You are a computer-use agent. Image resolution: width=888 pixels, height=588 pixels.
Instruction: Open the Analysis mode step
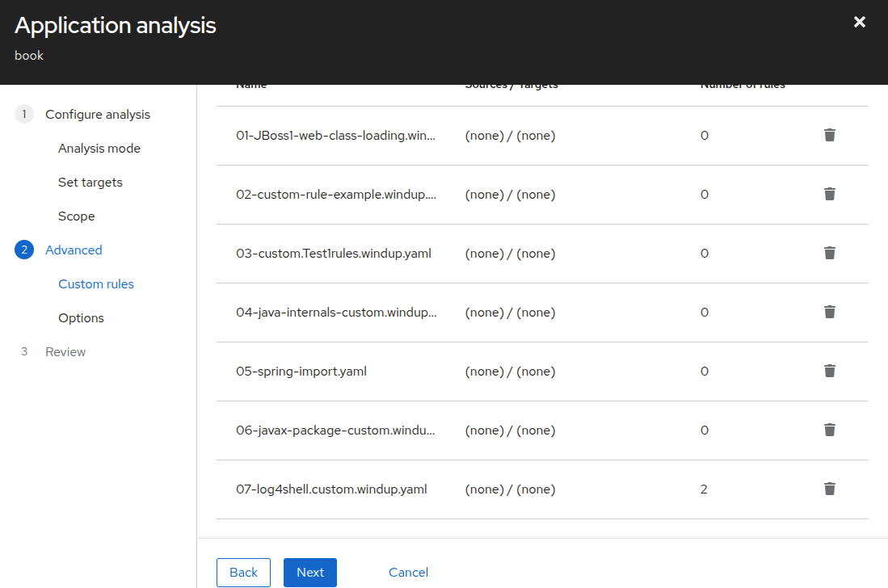point(99,149)
